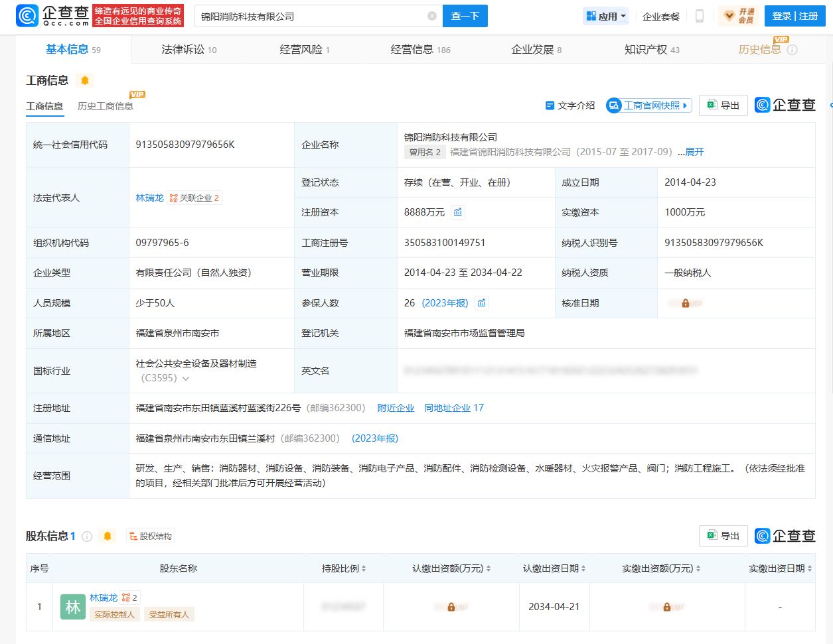Click the bell icon beside 工商信息 heading

pyautogui.click(x=85, y=80)
